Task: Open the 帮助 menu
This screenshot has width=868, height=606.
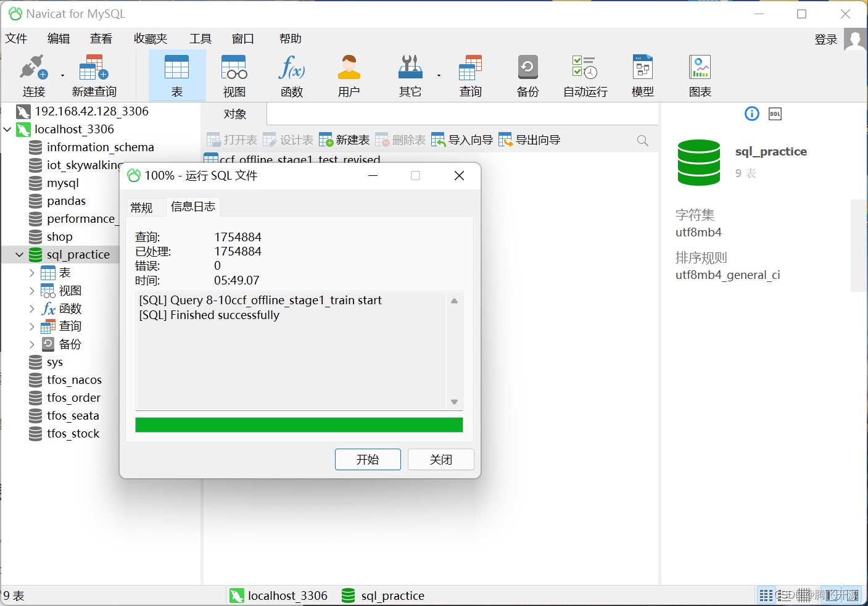Action: [x=291, y=39]
